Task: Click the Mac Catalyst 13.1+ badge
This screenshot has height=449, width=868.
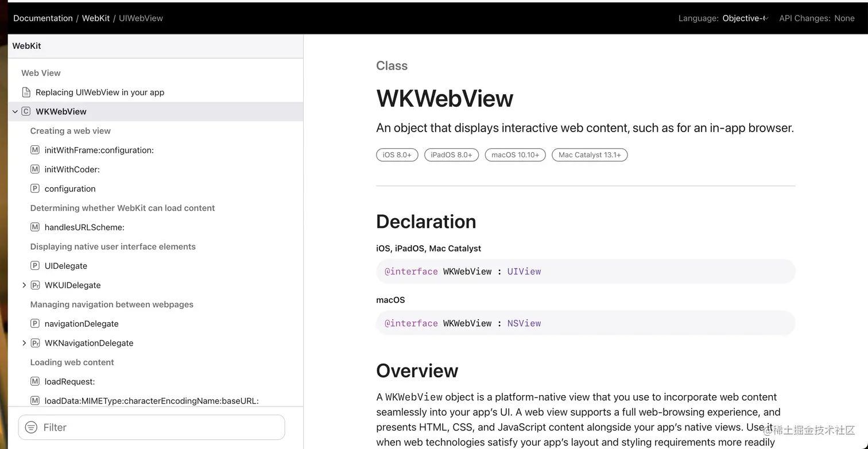Action: [x=590, y=155]
